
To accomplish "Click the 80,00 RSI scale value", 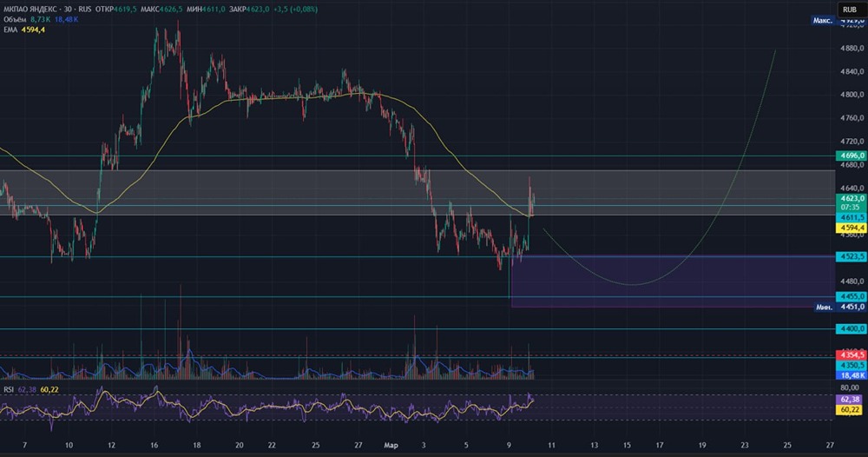I will click(x=851, y=387).
